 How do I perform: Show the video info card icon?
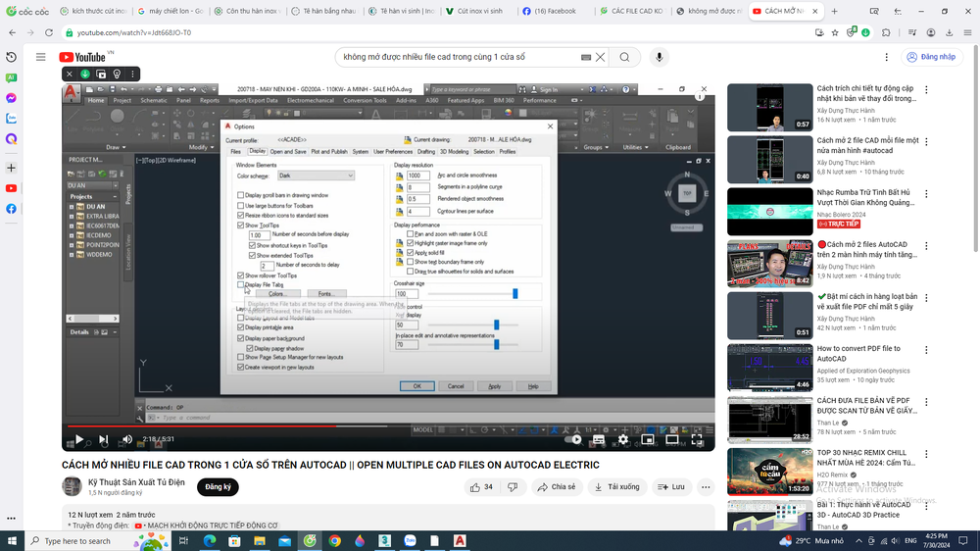click(x=700, y=96)
